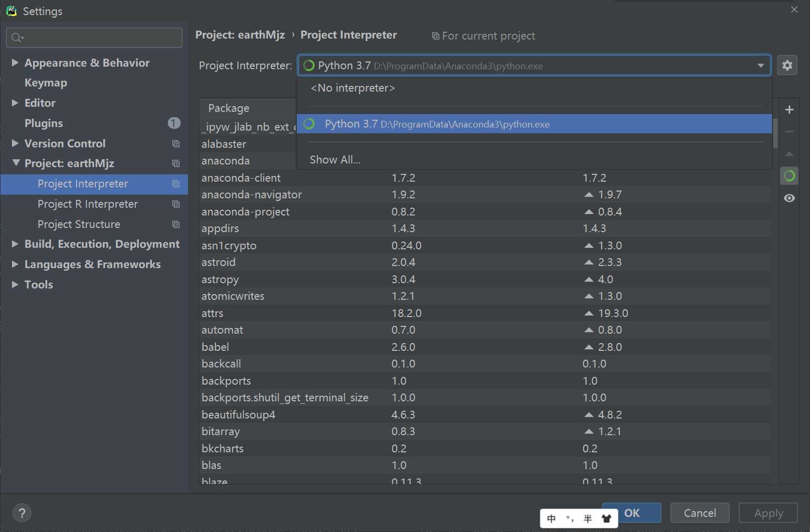
Task: Click the OK button
Action: pos(631,513)
